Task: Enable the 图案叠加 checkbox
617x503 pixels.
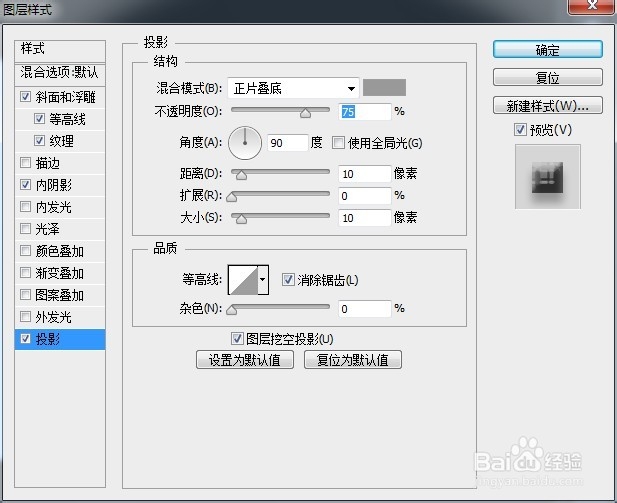Action: [x=26, y=295]
